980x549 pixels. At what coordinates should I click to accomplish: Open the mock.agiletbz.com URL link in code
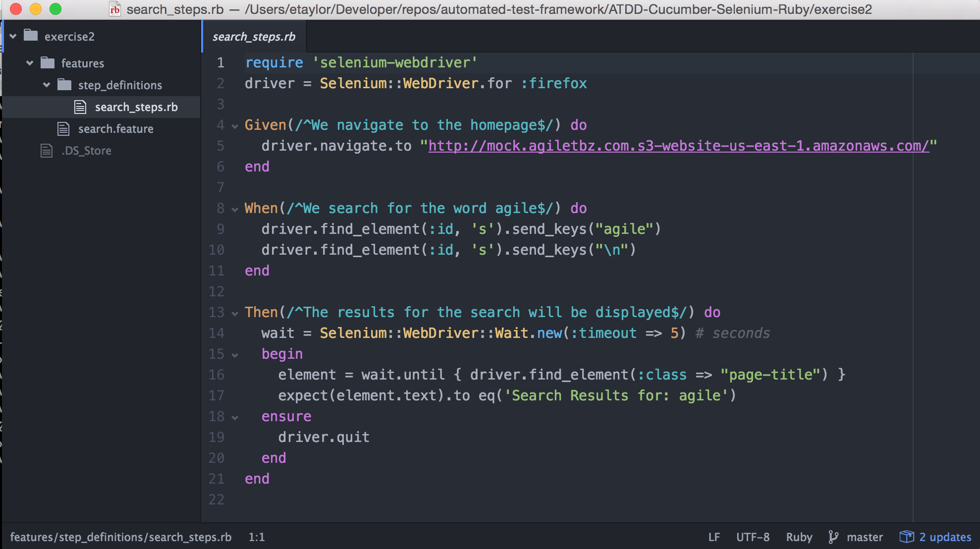(679, 146)
